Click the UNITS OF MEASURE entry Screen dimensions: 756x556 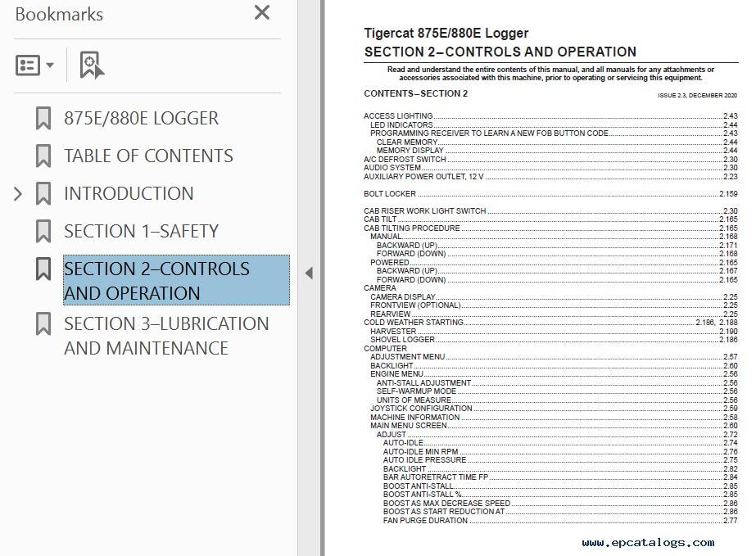click(x=557, y=400)
